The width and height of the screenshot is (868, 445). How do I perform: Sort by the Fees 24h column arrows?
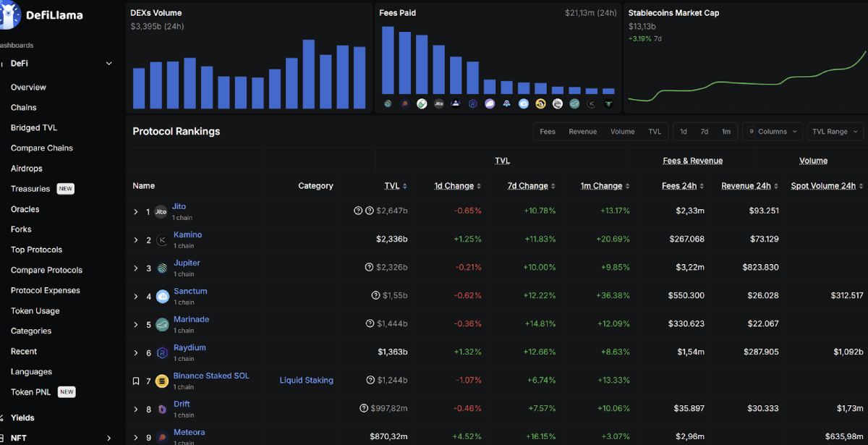pos(702,186)
